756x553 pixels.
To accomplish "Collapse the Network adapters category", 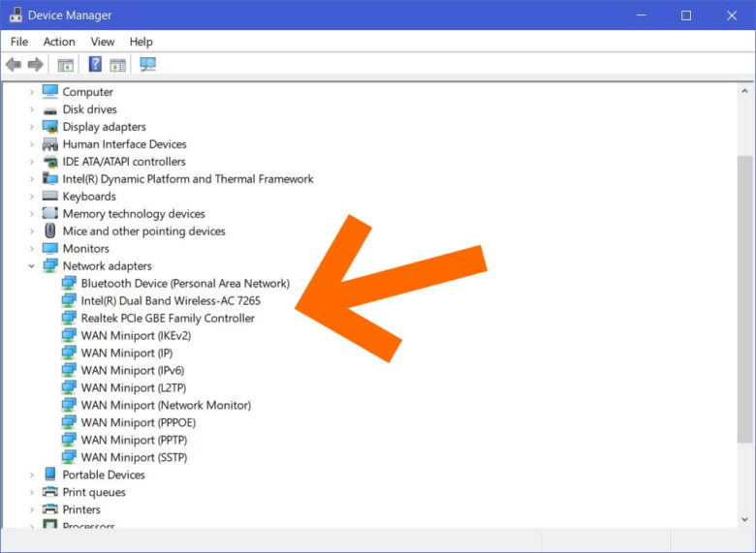I will click(32, 266).
